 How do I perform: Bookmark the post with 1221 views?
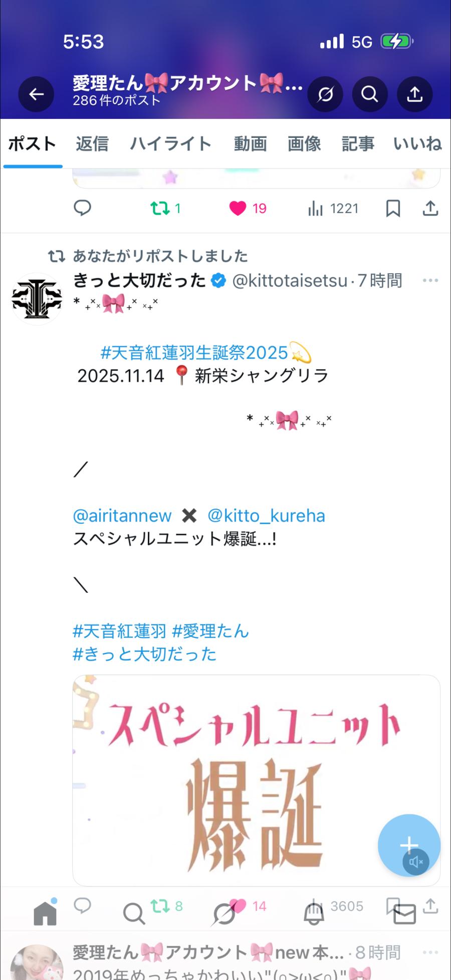point(393,208)
